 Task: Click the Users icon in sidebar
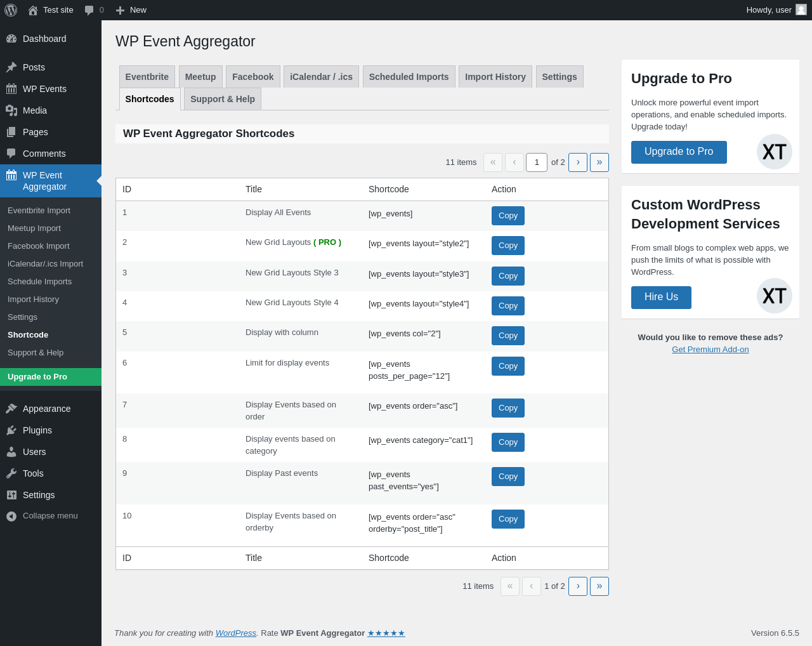click(11, 452)
